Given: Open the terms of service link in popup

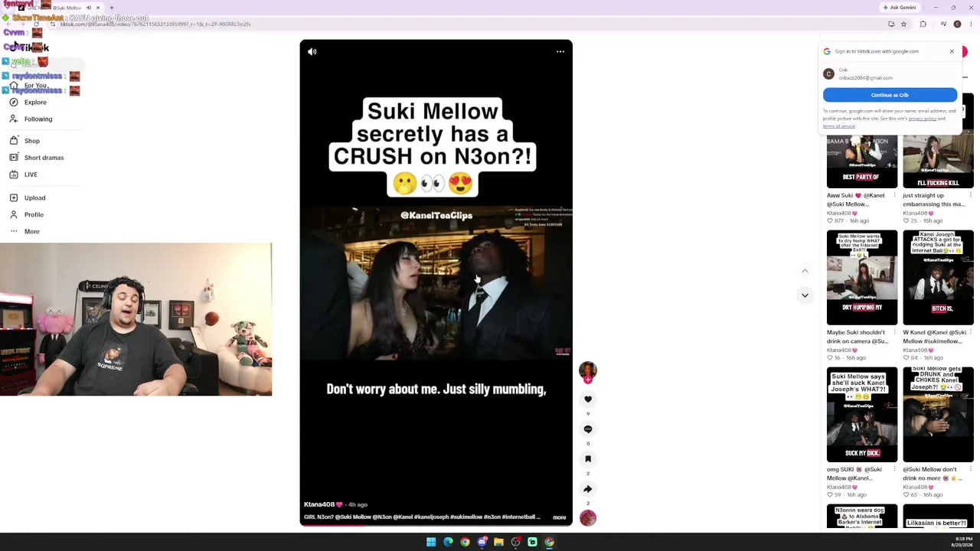Looking at the screenshot, I should point(839,126).
